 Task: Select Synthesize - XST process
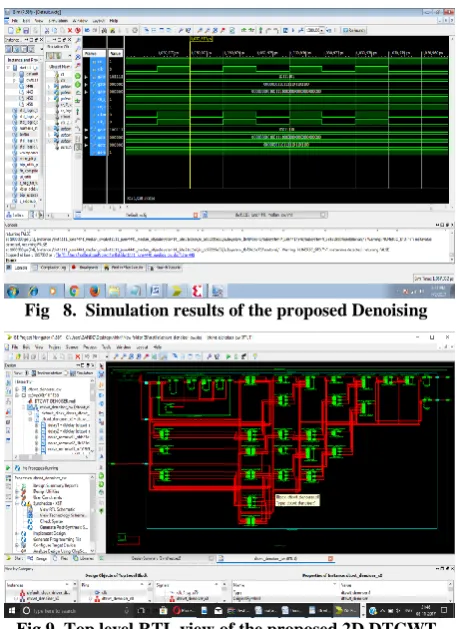coord(48,503)
